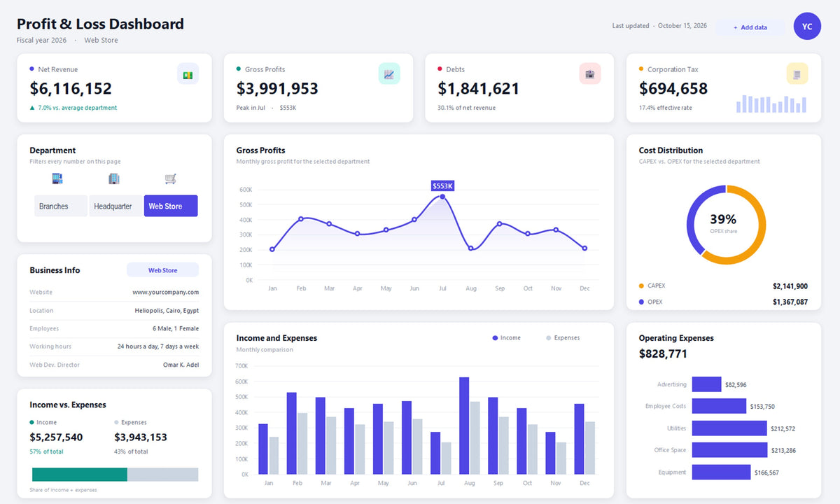Click the CAPEX legend color dot

click(641, 286)
